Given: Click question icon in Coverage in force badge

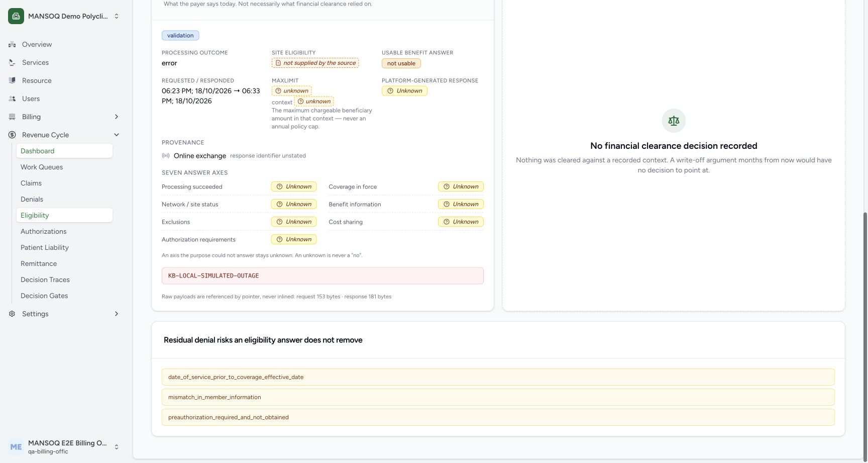Looking at the screenshot, I should tap(447, 187).
